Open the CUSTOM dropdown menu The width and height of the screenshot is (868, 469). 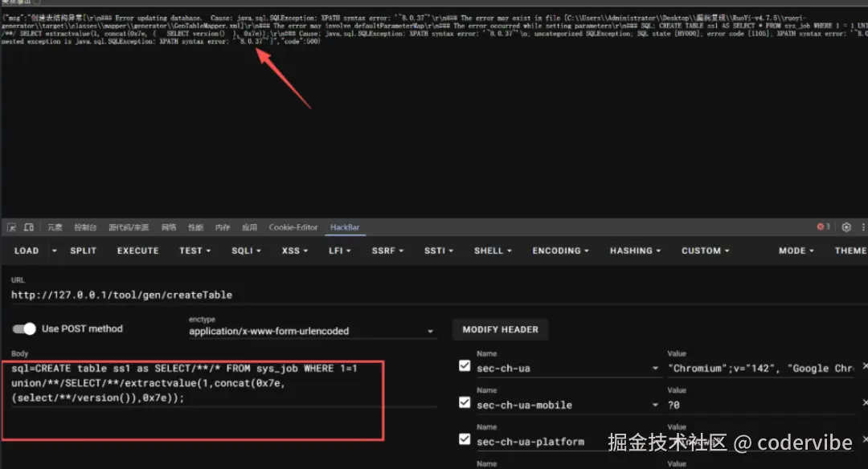[x=706, y=251]
